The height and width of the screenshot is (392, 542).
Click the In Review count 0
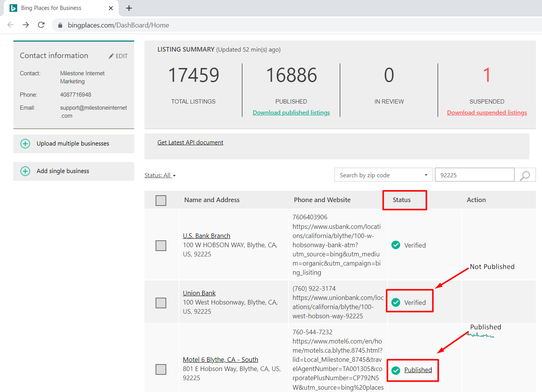pos(389,75)
